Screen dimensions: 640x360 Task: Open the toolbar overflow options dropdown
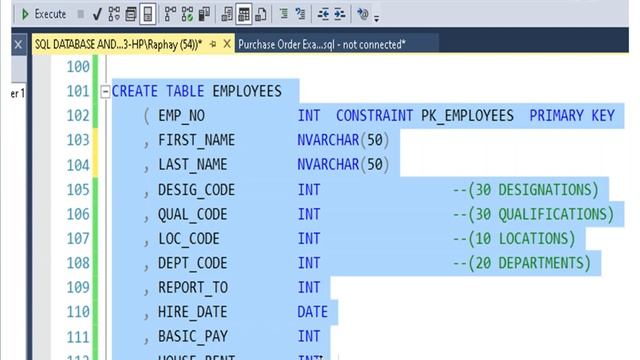376,18
